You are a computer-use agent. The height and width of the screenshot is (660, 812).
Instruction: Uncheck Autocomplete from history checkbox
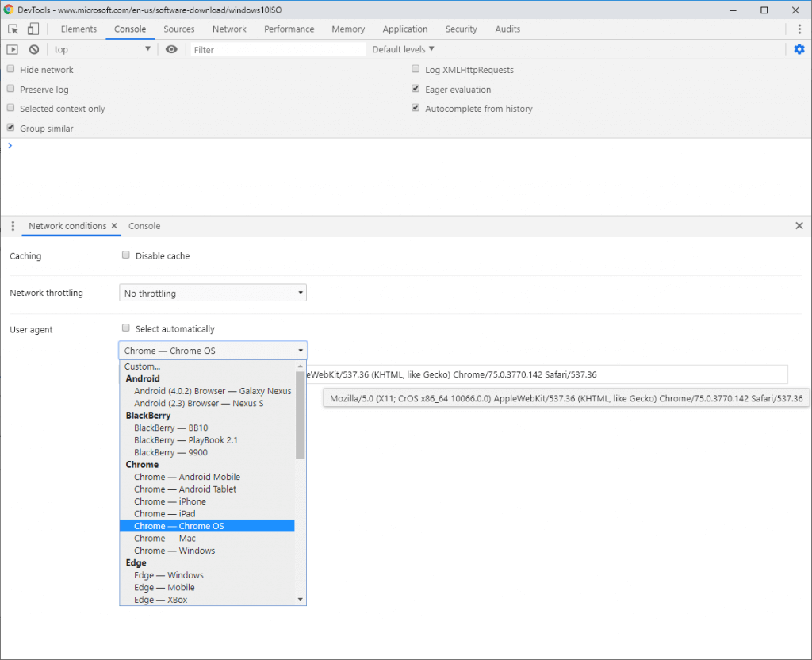click(416, 108)
